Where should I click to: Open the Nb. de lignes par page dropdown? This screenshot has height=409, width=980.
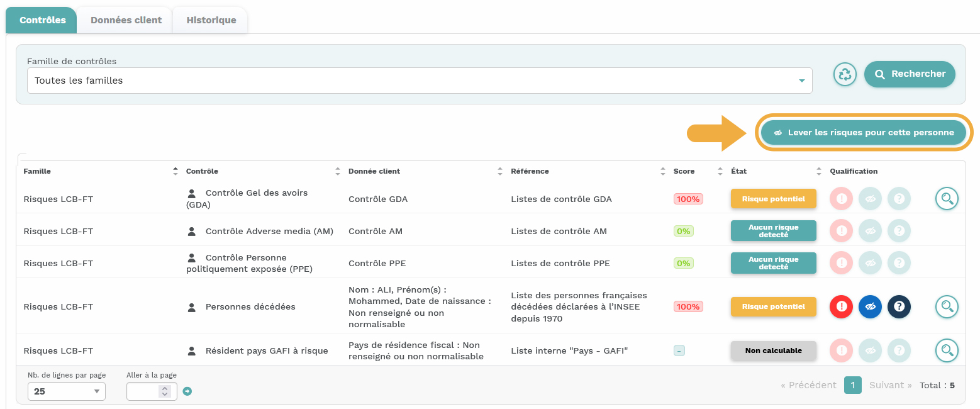tap(67, 391)
